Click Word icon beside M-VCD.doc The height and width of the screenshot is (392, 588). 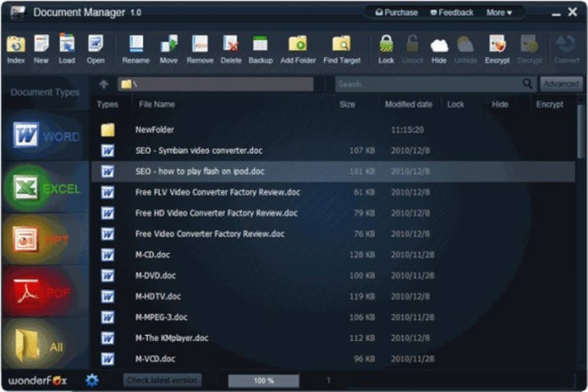click(108, 359)
